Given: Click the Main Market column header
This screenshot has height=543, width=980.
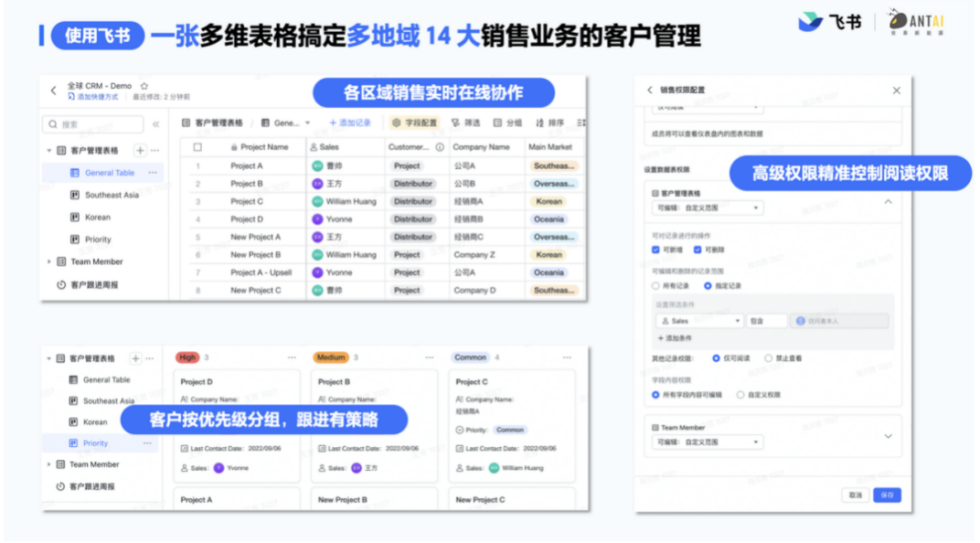Looking at the screenshot, I should 550,147.
